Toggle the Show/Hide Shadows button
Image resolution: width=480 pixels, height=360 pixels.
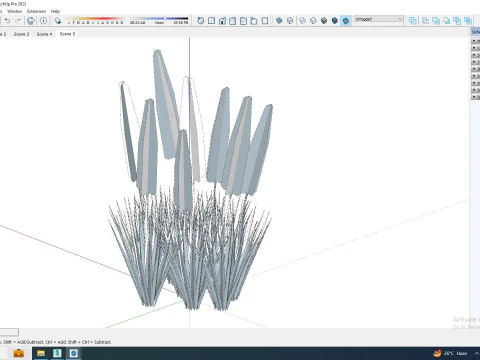[x=58, y=21]
